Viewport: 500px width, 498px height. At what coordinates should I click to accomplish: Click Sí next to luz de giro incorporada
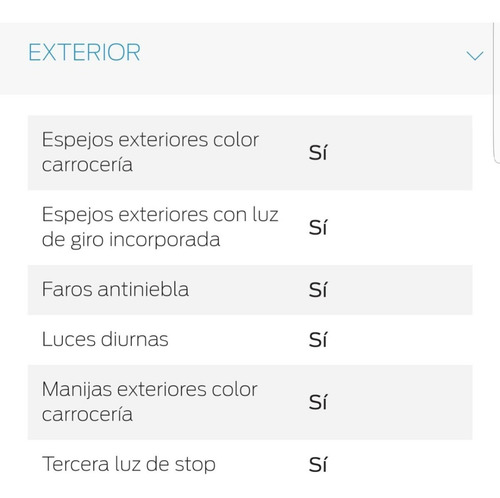pyautogui.click(x=318, y=228)
